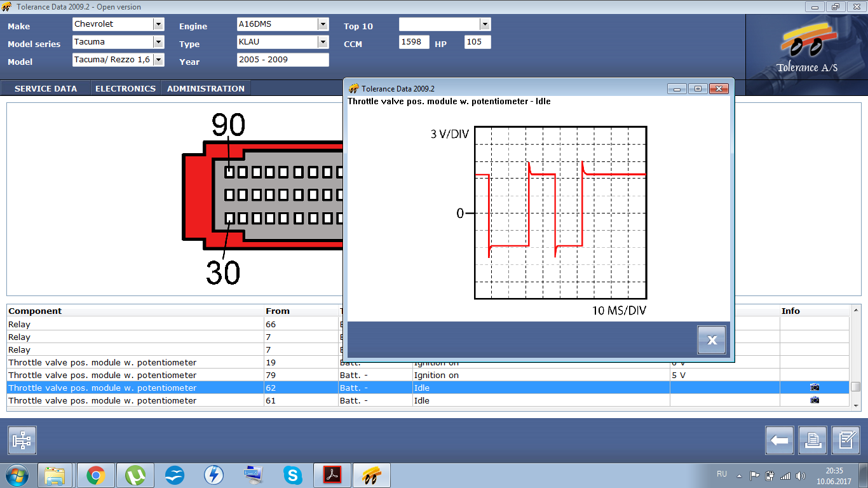
Task: Click the component table scrollbar thumb
Action: tap(856, 387)
